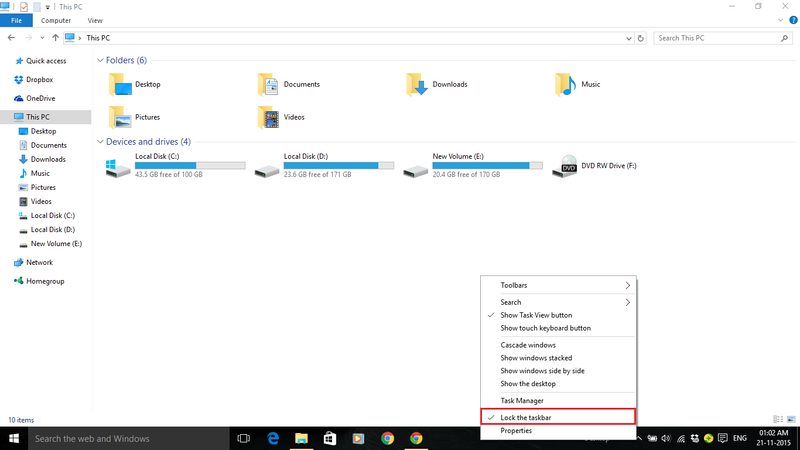The width and height of the screenshot is (800, 450).
Task: Click the Local Disk (D:) usage bar
Action: [x=339, y=165]
